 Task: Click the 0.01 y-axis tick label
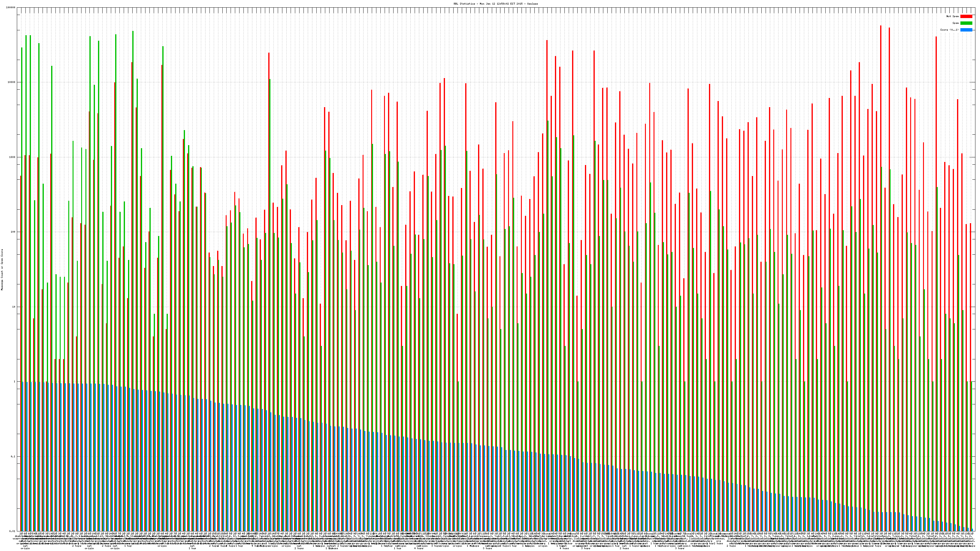[13, 531]
